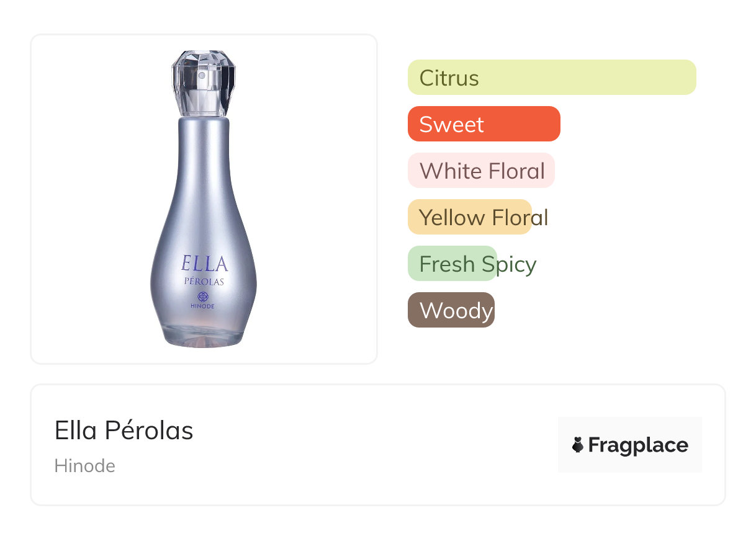Click the small HINODE text on the bottle
The height and width of the screenshot is (536, 756).
click(x=203, y=306)
